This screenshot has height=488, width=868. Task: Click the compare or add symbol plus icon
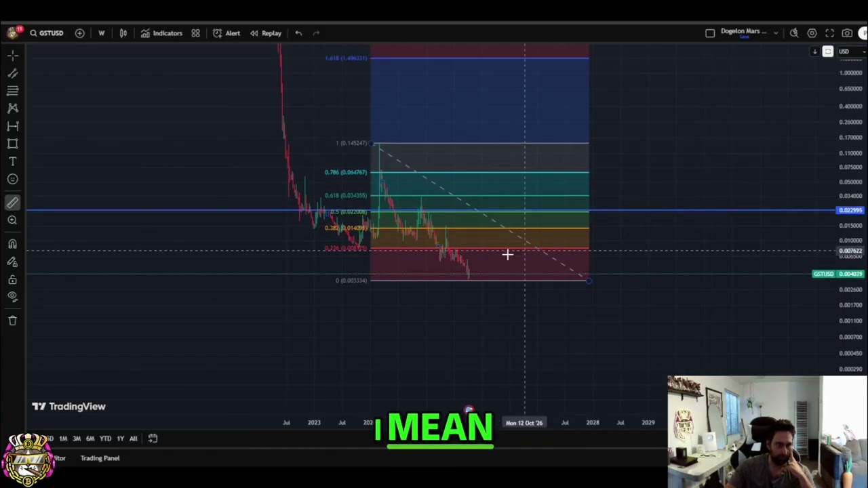click(x=79, y=33)
